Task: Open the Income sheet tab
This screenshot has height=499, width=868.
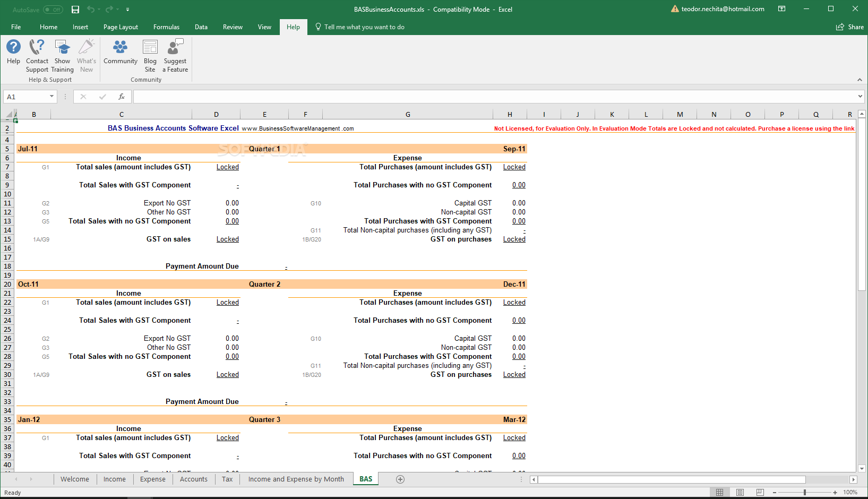Action: coord(115,479)
